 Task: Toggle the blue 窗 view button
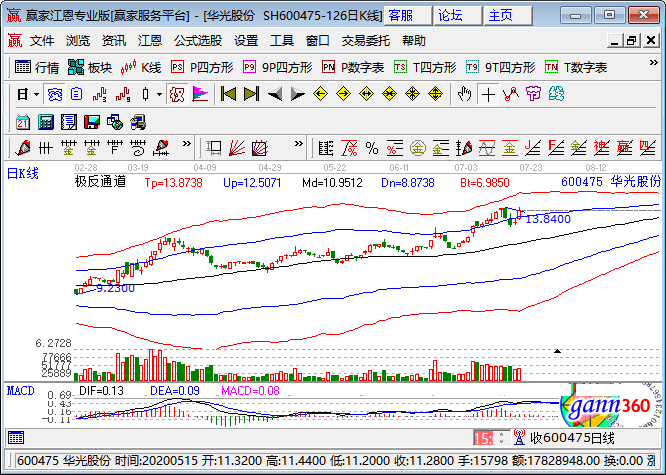[x=55, y=94]
